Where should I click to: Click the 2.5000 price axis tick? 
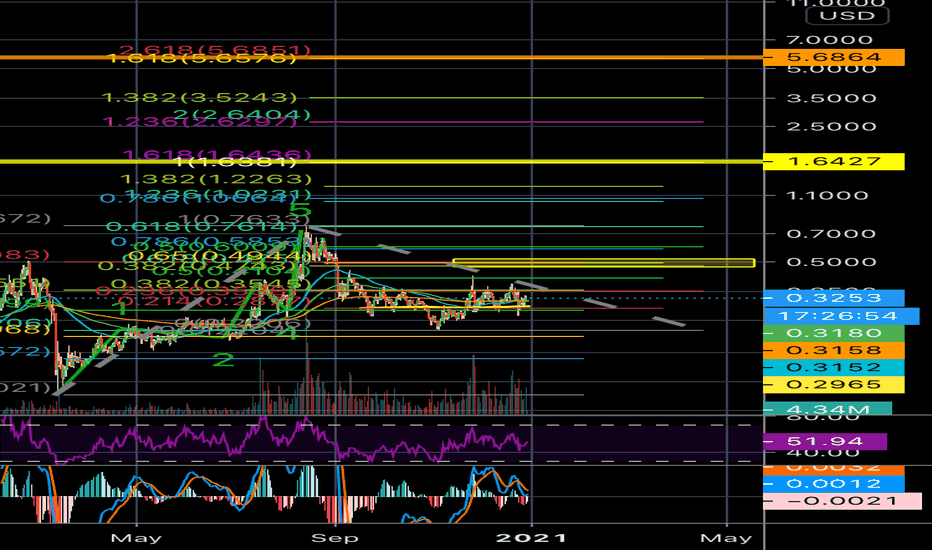pyautogui.click(x=832, y=127)
